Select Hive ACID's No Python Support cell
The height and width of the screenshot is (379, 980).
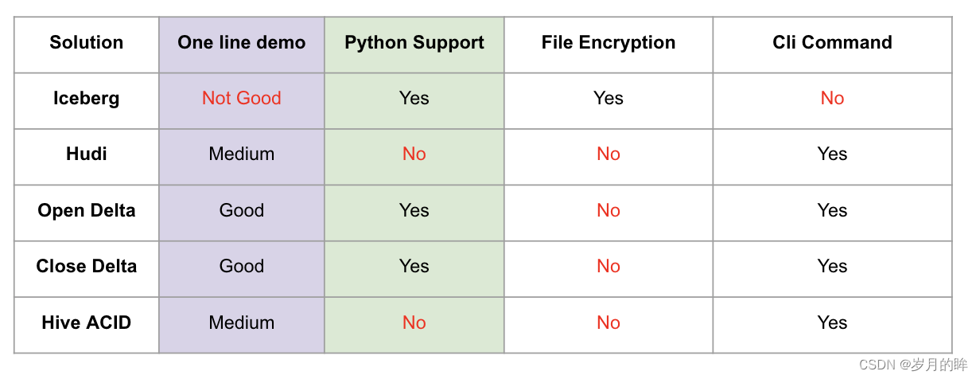coord(414,323)
